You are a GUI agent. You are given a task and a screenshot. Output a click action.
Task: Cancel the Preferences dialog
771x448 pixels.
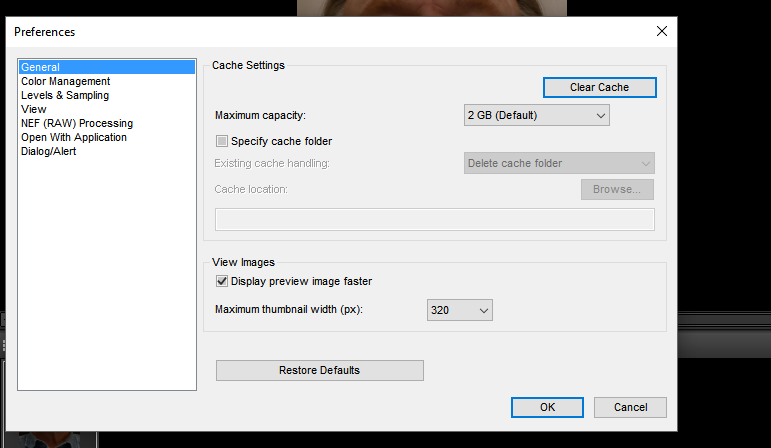point(630,408)
